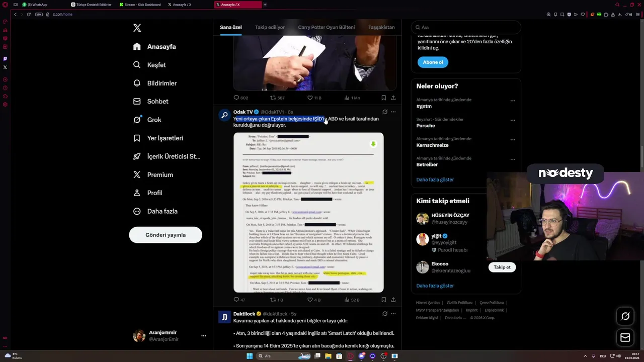This screenshot has width=644, height=362.
Task: Open options for Kernschmelze trend
Action: pyautogui.click(x=513, y=140)
